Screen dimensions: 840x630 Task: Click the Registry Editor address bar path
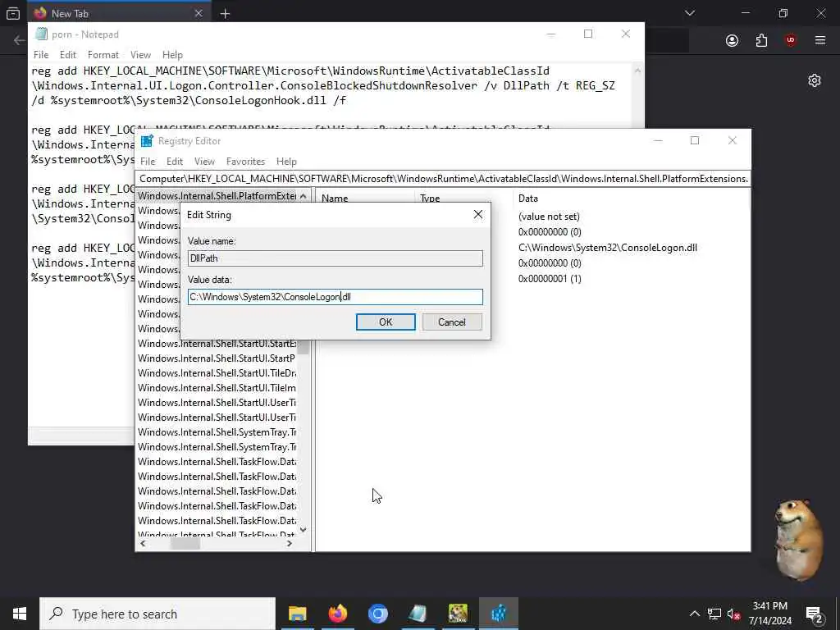click(x=443, y=178)
